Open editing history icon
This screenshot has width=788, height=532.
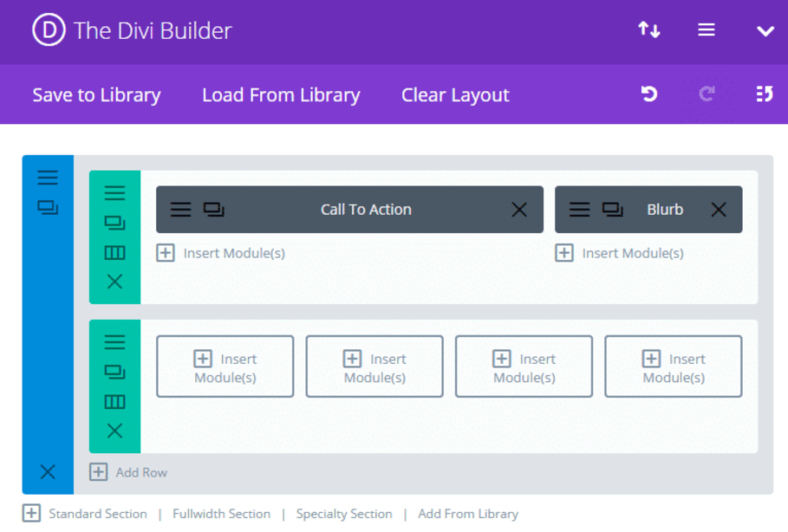(x=765, y=94)
